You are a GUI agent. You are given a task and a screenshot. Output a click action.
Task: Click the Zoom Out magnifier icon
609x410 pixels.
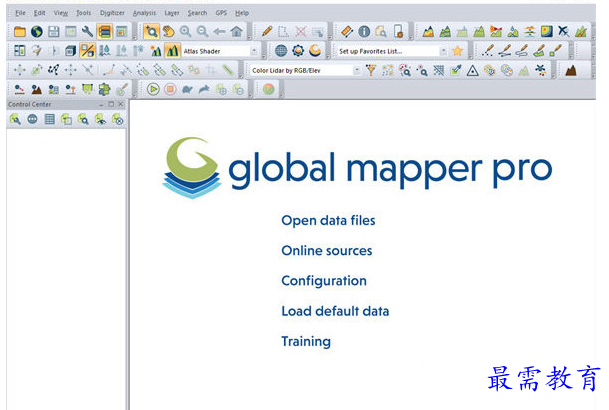[x=202, y=31]
